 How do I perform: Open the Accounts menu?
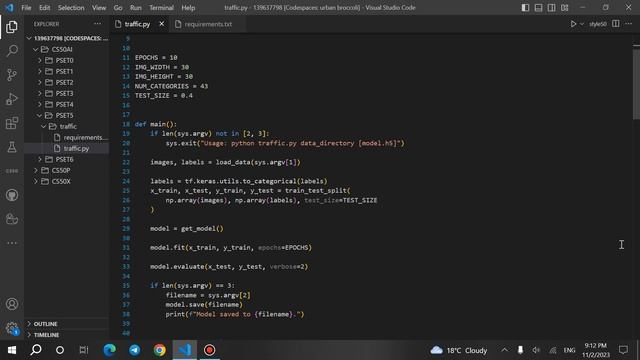[12, 304]
